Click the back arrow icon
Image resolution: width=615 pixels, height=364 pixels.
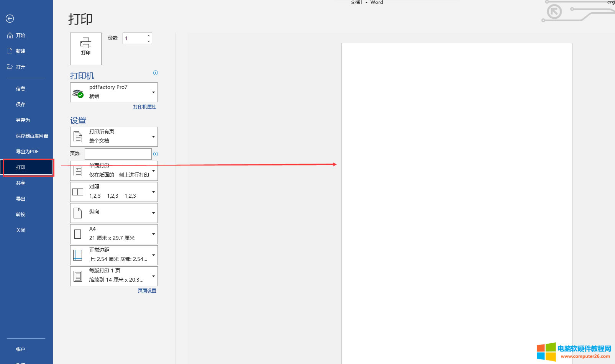click(x=10, y=18)
